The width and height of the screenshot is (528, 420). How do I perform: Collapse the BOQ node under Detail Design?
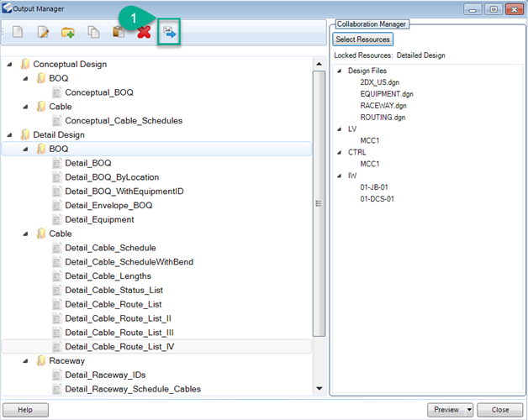click(x=25, y=149)
